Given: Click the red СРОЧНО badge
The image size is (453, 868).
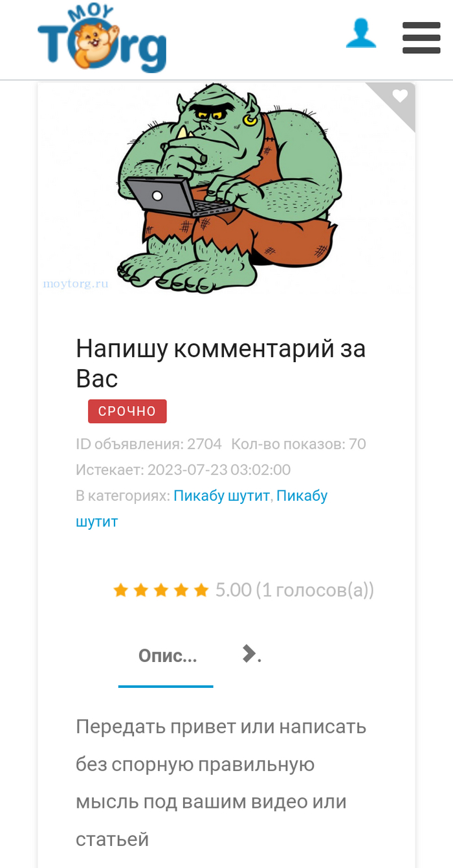Looking at the screenshot, I should pyautogui.click(x=127, y=411).
